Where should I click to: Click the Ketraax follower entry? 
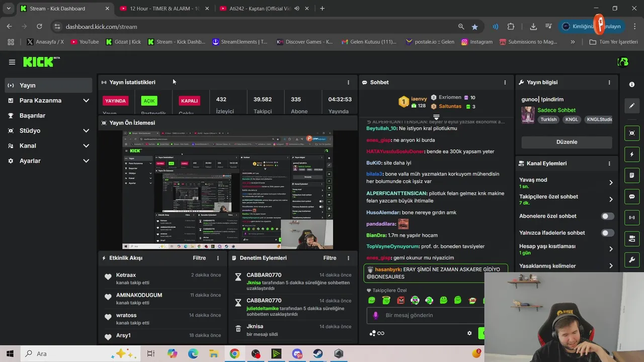point(163,279)
